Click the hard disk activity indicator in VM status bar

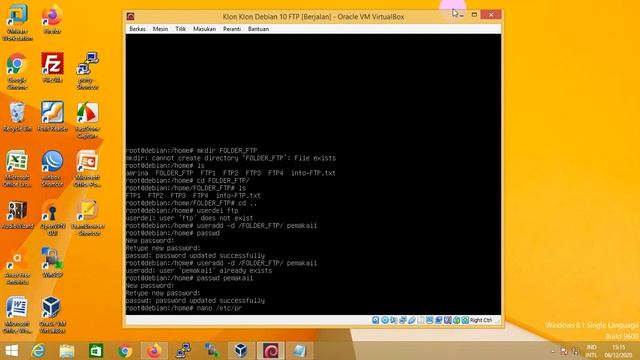[376, 320]
